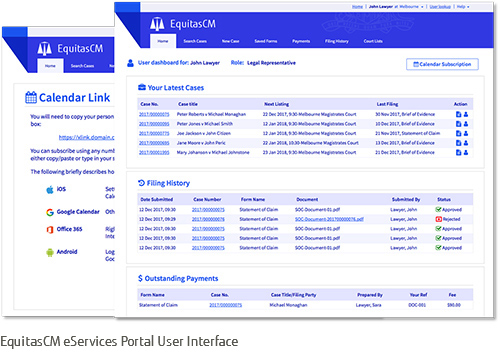Switch to the Saved Forms tab
Image resolution: width=500 pixels, height=360 pixels.
(x=266, y=41)
